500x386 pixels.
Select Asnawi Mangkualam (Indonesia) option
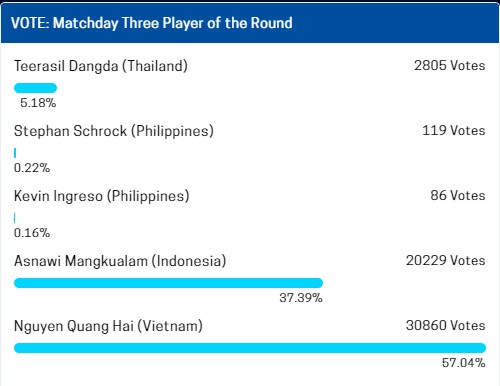(120, 261)
